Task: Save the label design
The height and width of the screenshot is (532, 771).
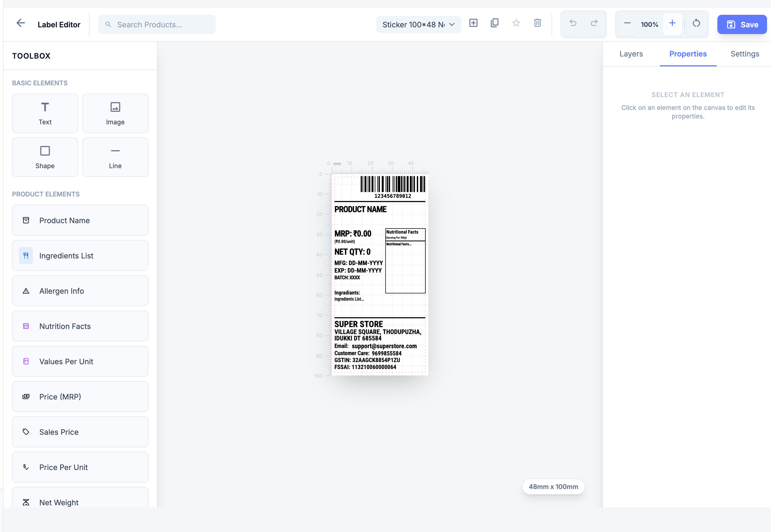Action: click(x=741, y=24)
